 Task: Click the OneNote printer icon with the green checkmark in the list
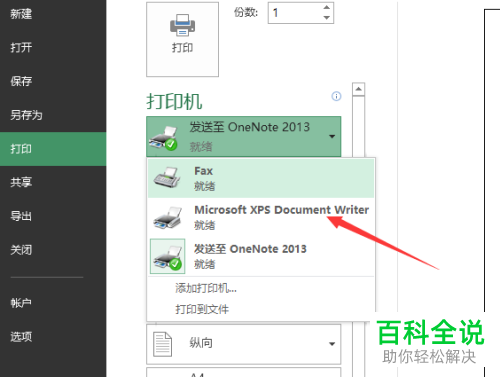(x=168, y=256)
